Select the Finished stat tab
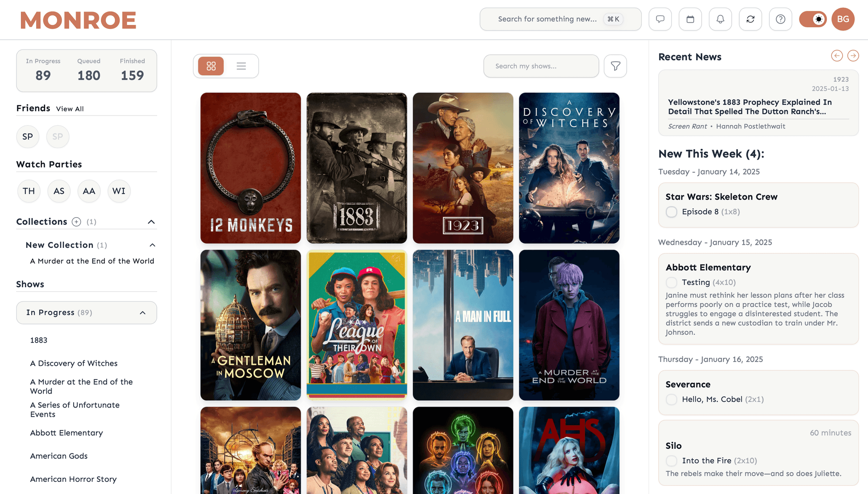868x494 pixels. point(132,71)
